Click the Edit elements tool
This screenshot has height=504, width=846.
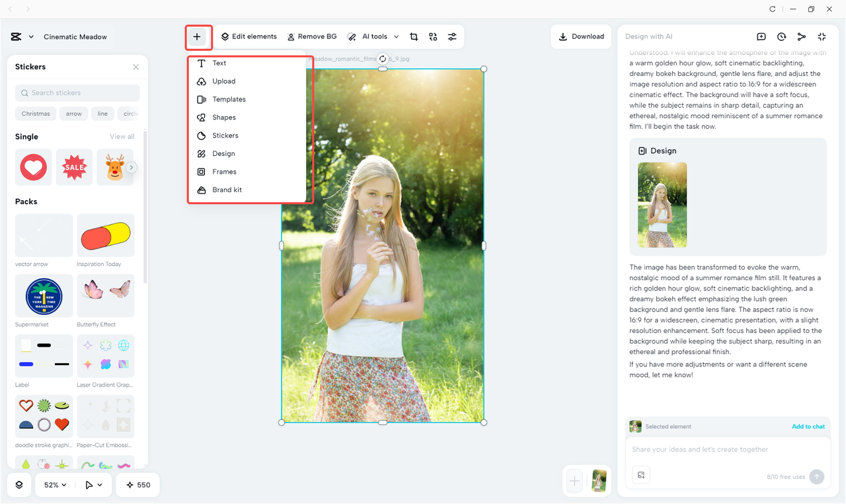[x=249, y=36]
